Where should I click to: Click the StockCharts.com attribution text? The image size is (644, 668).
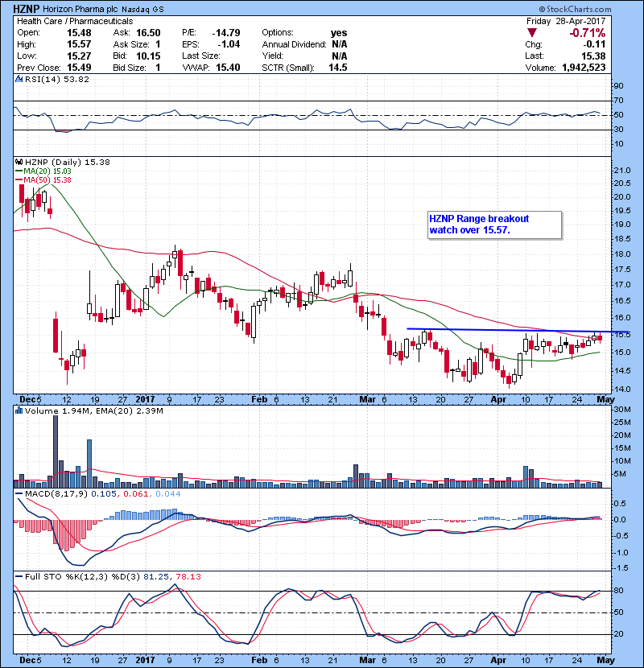(575, 9)
